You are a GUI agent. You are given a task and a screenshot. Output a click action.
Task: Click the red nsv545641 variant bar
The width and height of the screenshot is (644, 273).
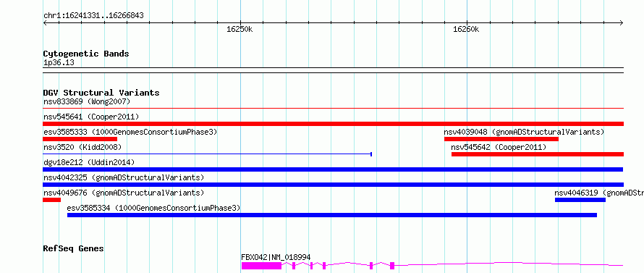pos(333,124)
